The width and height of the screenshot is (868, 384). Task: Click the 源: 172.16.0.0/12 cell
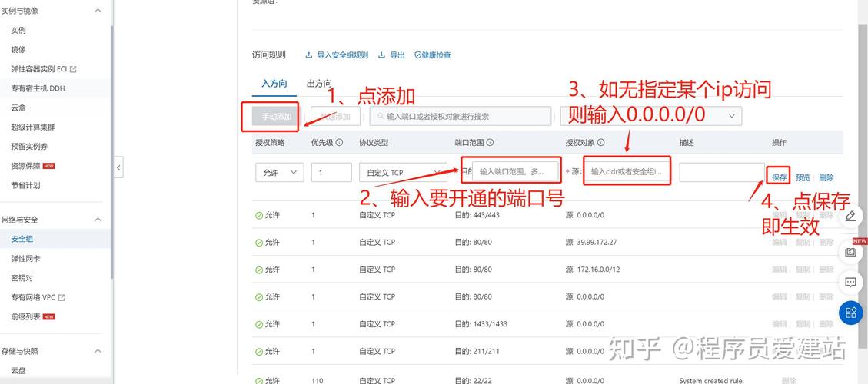[x=593, y=270]
